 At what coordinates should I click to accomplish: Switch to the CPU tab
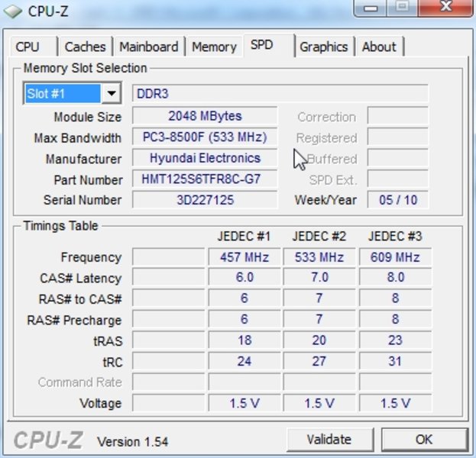pos(34,47)
